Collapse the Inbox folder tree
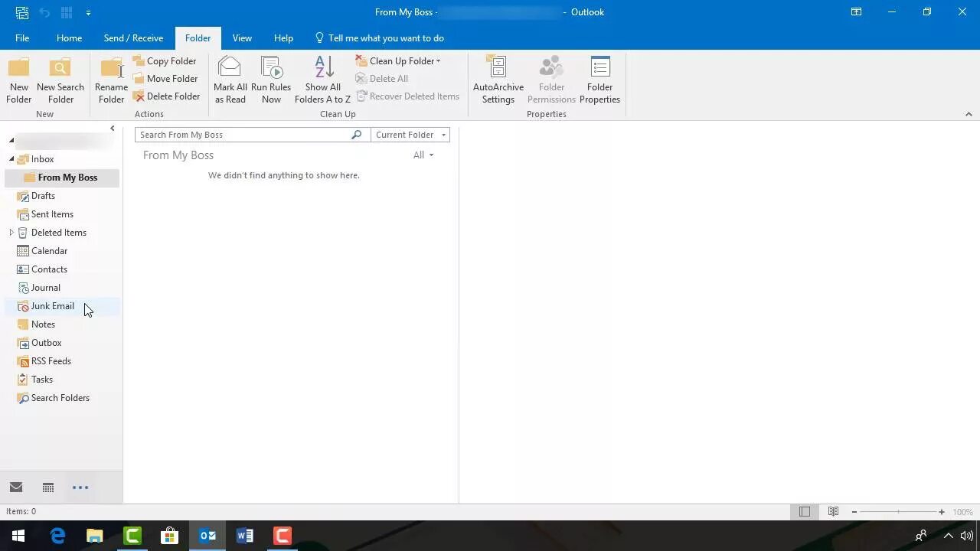Image resolution: width=980 pixels, height=551 pixels. (11, 159)
